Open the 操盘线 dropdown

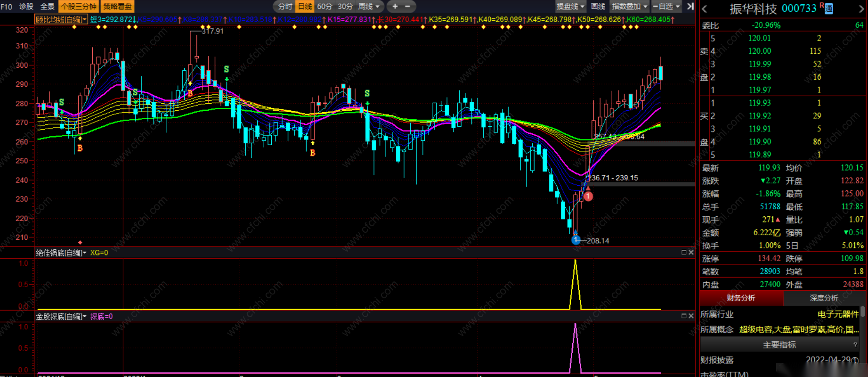pos(571,6)
